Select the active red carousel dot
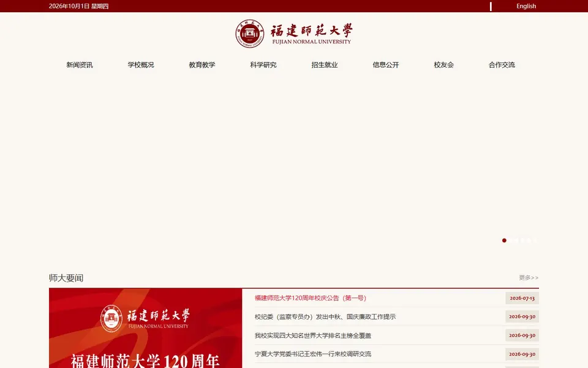This screenshot has height=368, width=588. [504, 240]
